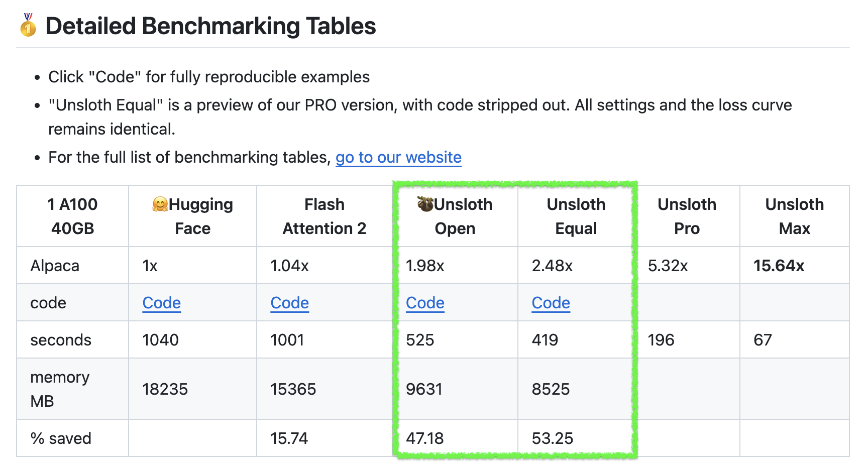Click the 'Detailed Benchmarking Tables' heading
This screenshot has height=467, width=868.
(x=210, y=26)
